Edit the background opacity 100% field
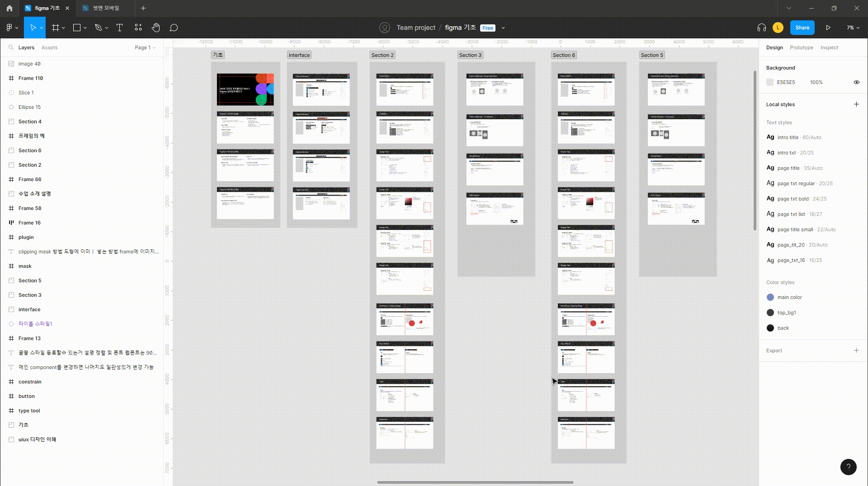The image size is (868, 486). [816, 82]
